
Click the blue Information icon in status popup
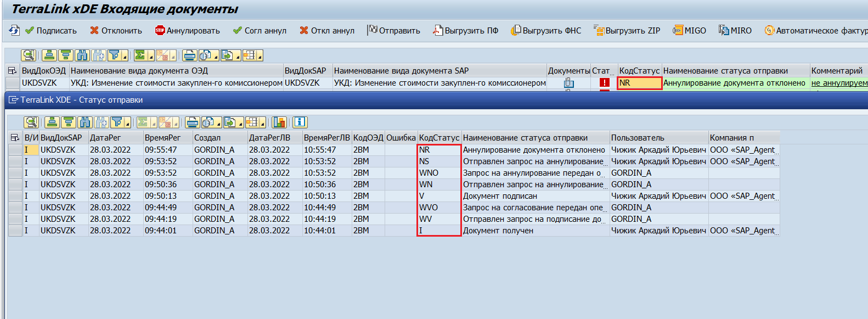click(x=300, y=122)
